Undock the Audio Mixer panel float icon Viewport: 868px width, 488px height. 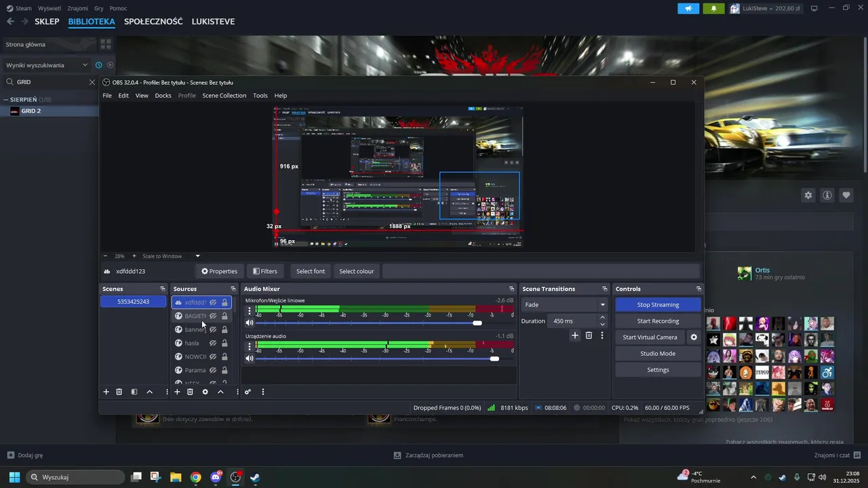(512, 289)
